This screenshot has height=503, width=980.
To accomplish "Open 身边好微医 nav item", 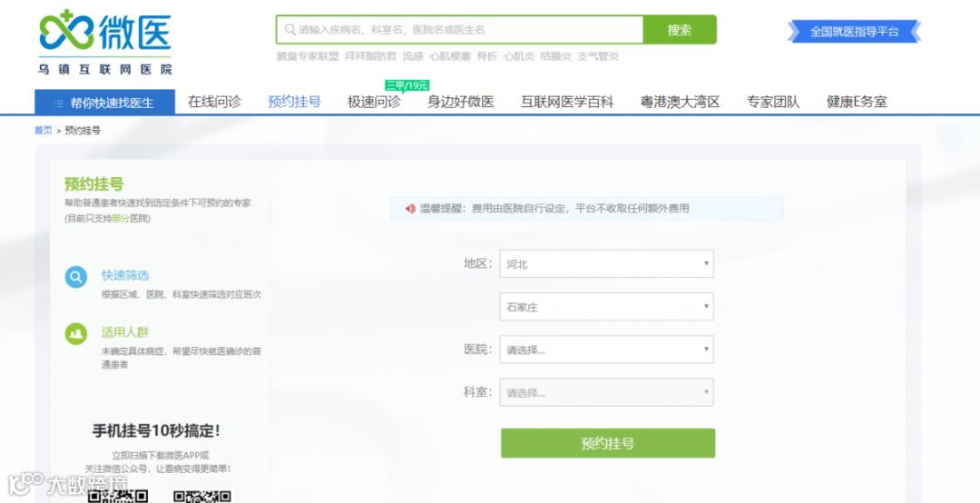I will point(461,102).
